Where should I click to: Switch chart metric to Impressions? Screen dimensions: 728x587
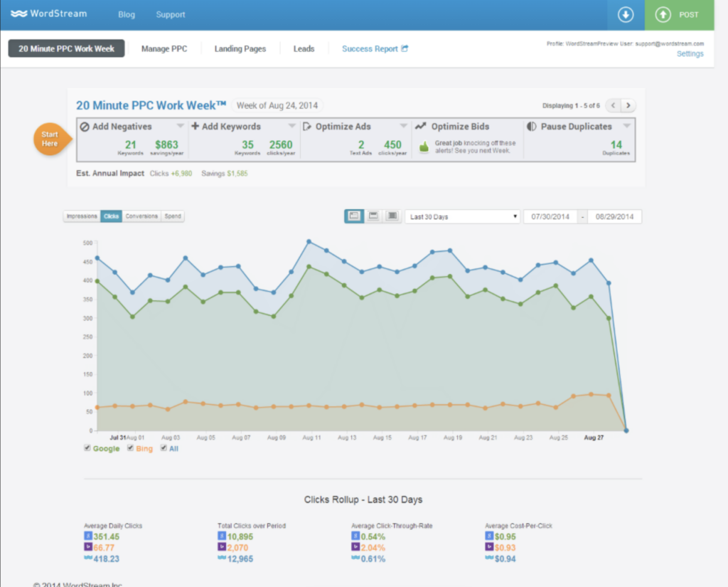click(x=81, y=216)
